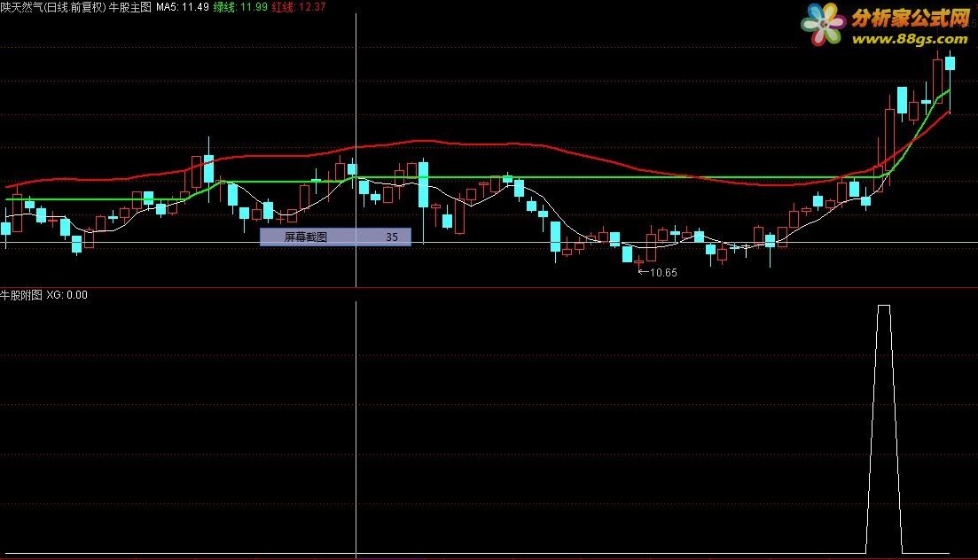Select the 牛股主图 indicator label
The image size is (978, 560).
(x=130, y=7)
